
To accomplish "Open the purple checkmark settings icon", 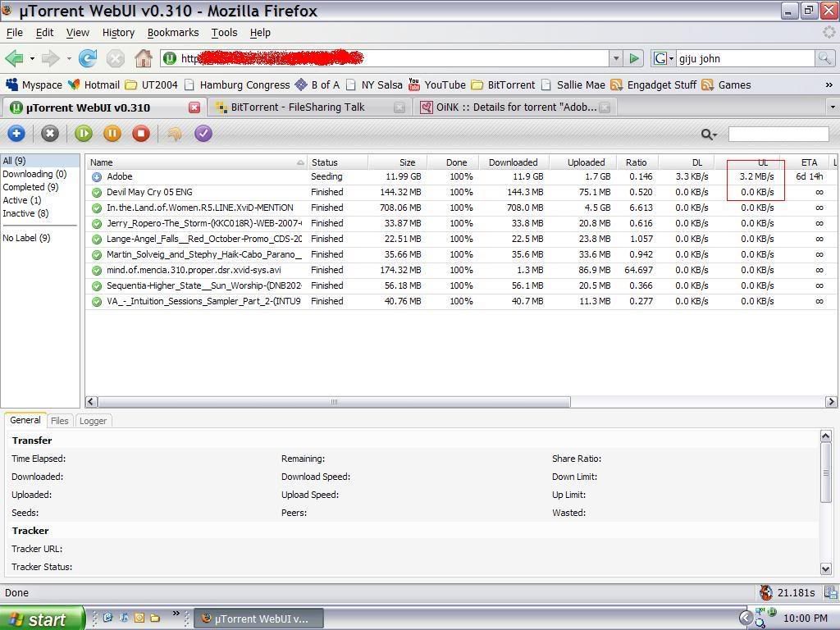I will tap(203, 134).
